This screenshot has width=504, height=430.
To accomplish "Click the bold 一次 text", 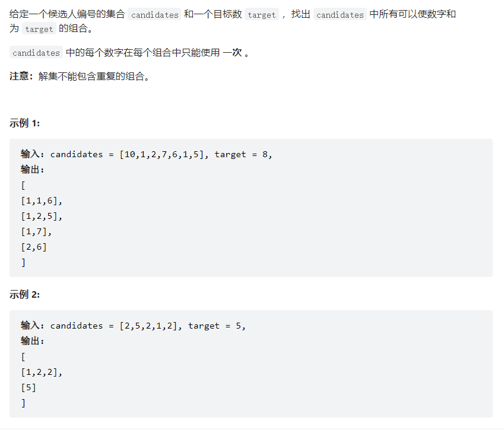I will tap(232, 53).
